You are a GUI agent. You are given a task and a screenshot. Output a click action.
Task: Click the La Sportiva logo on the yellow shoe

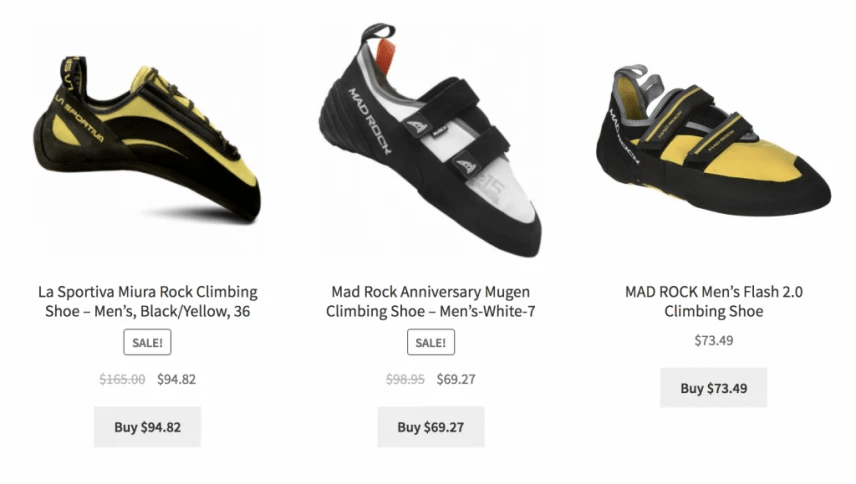[x=79, y=118]
